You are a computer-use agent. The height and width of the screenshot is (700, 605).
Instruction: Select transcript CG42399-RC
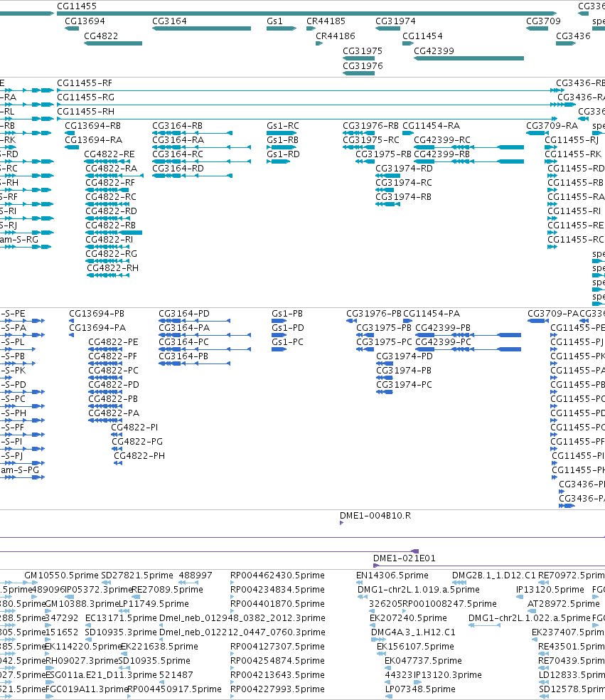441,140
